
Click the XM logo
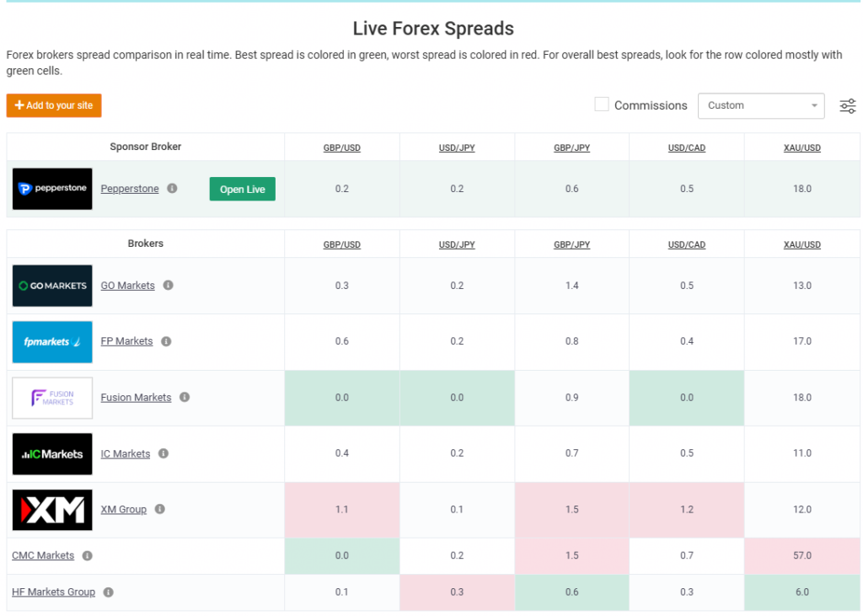52,510
